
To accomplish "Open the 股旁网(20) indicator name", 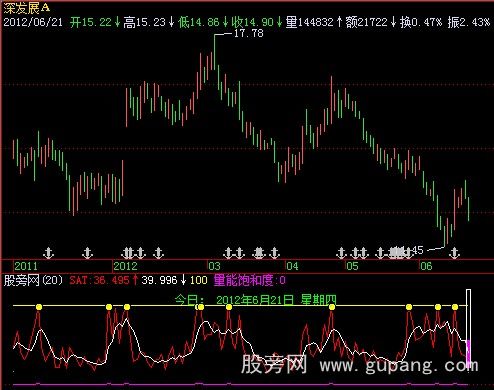I will [x=33, y=280].
